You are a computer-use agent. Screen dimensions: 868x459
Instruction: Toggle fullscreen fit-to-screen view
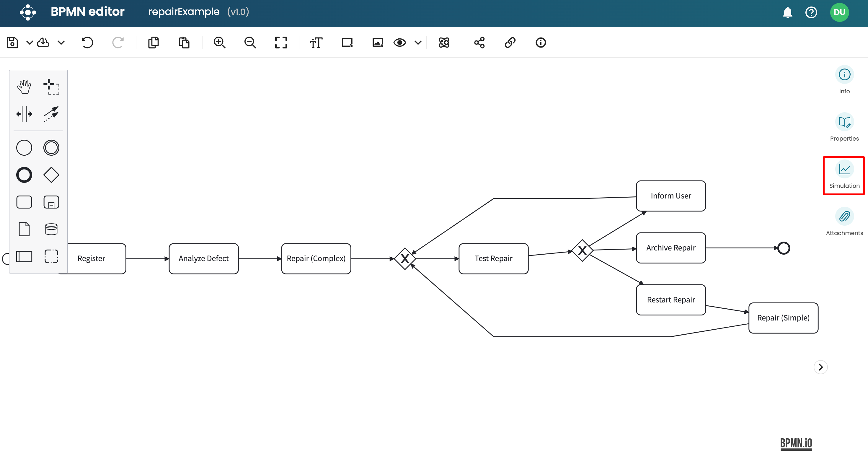click(281, 43)
